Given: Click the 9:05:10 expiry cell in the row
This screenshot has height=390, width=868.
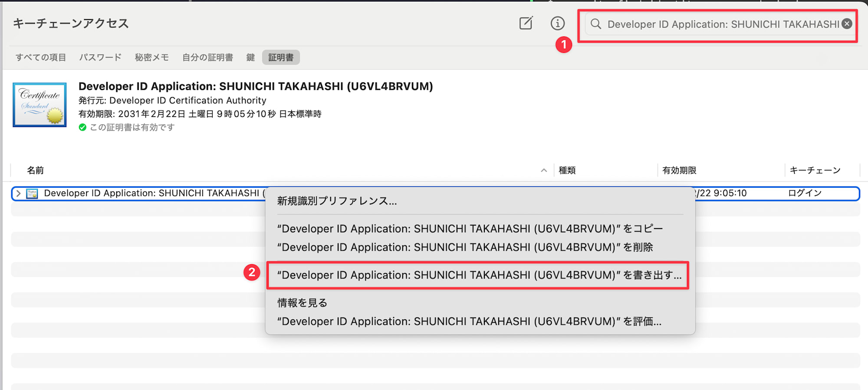Looking at the screenshot, I should [721, 193].
